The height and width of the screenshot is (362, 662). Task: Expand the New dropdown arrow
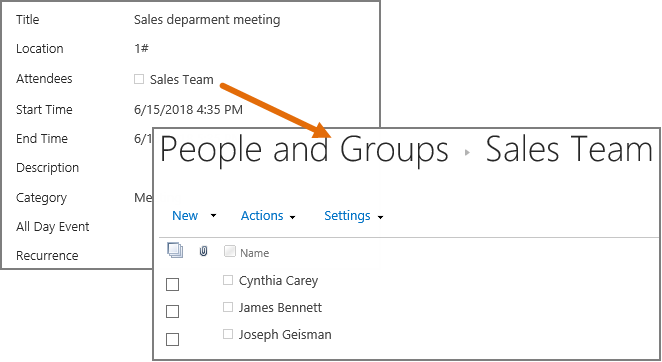pyautogui.click(x=213, y=216)
